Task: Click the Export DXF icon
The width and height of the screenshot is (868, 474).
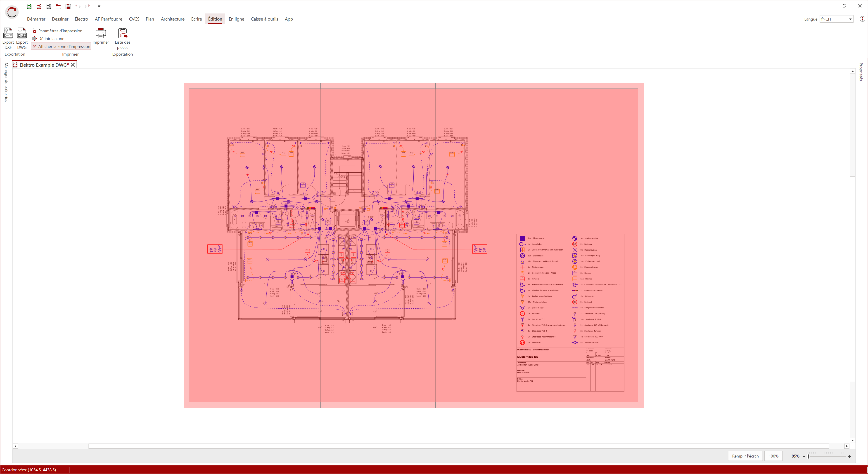Action: 8,33
